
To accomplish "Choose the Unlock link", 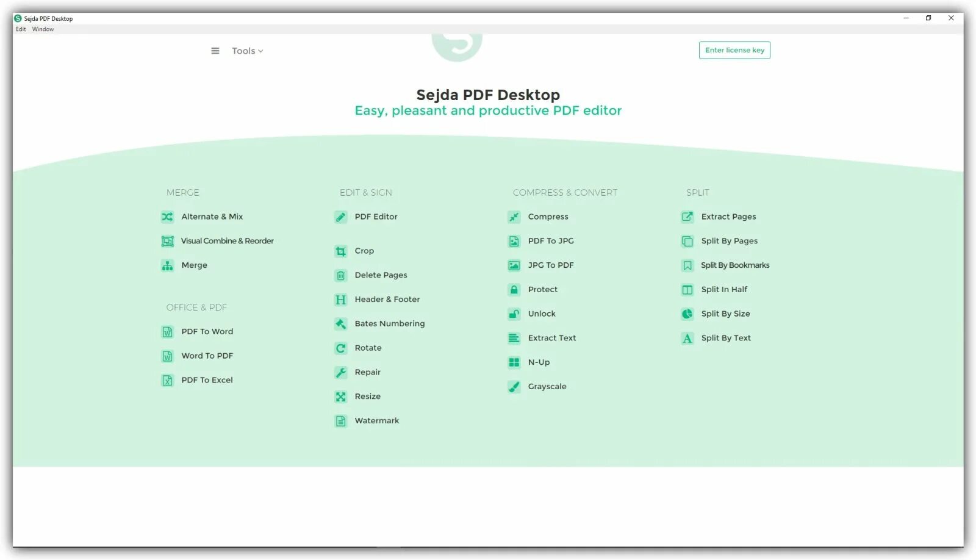I will click(x=542, y=314).
